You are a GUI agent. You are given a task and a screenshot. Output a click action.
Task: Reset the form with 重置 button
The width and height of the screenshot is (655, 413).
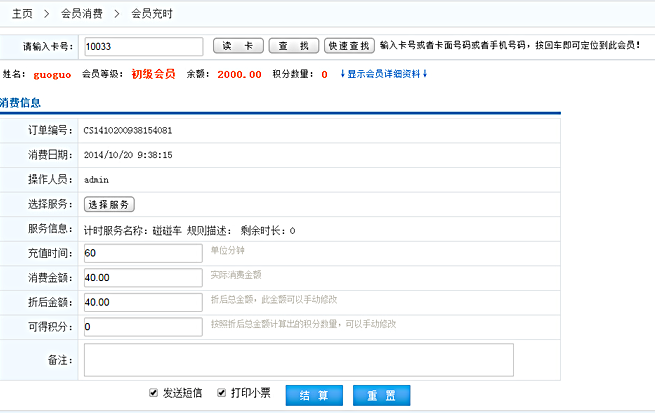pyautogui.click(x=381, y=394)
